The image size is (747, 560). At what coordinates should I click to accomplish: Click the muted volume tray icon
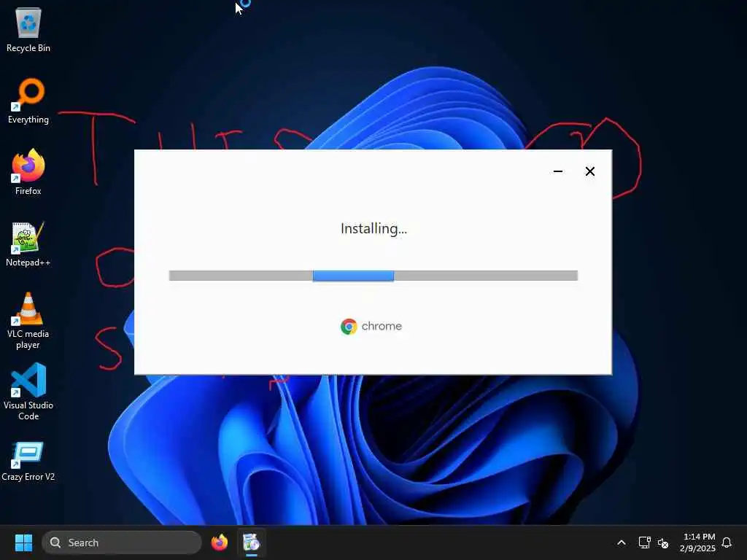(663, 542)
